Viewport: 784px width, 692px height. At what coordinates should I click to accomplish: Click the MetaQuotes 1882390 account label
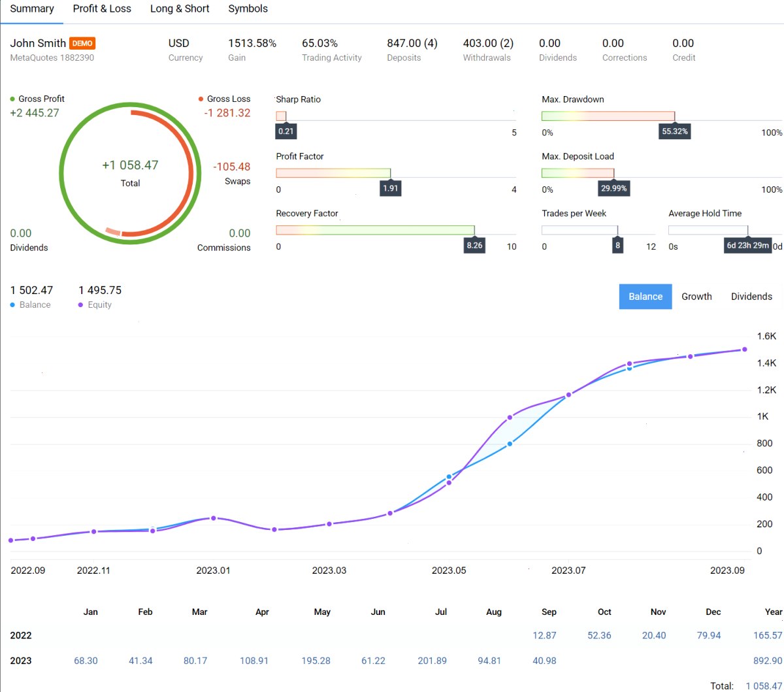point(52,58)
